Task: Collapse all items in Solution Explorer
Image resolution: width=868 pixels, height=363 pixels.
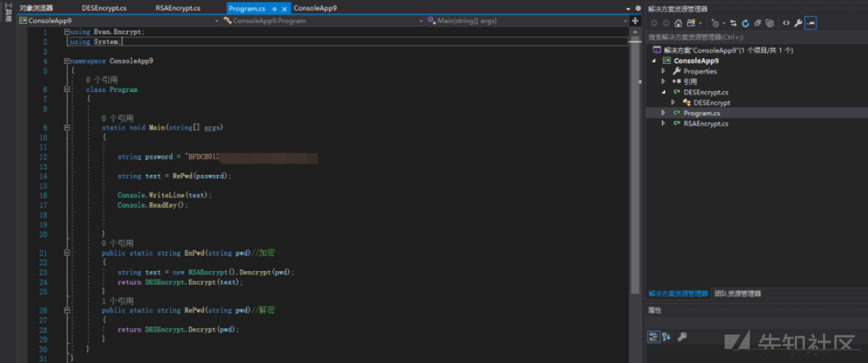Action: pos(758,23)
